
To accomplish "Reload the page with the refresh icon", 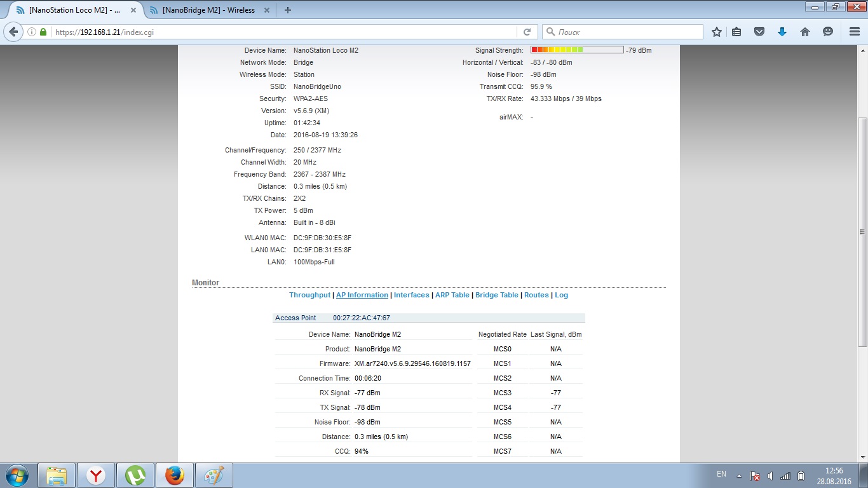I will click(x=527, y=32).
